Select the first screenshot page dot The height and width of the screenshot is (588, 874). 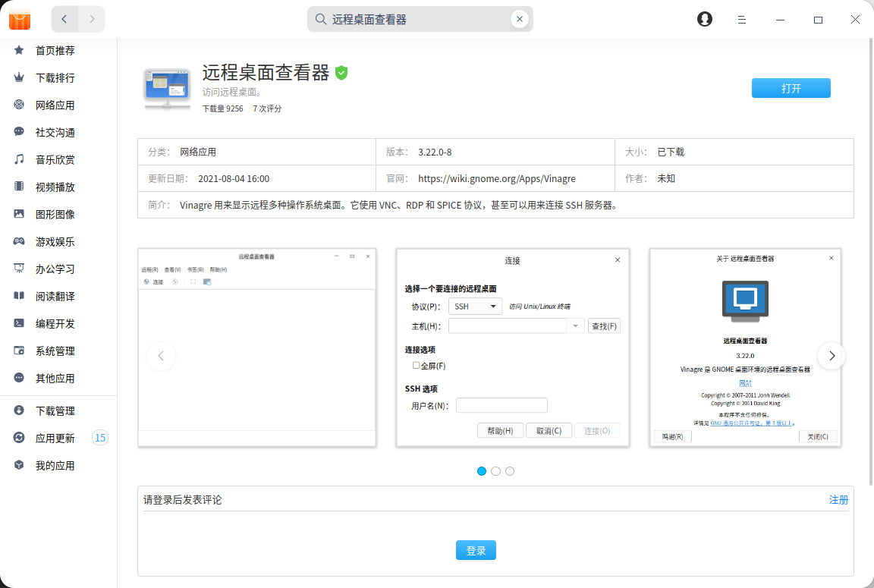point(482,471)
